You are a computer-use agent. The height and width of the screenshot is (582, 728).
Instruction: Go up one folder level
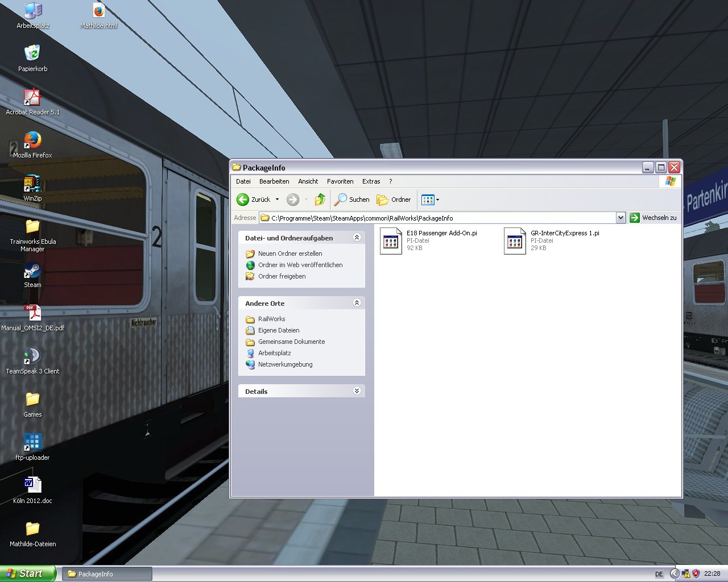[320, 199]
